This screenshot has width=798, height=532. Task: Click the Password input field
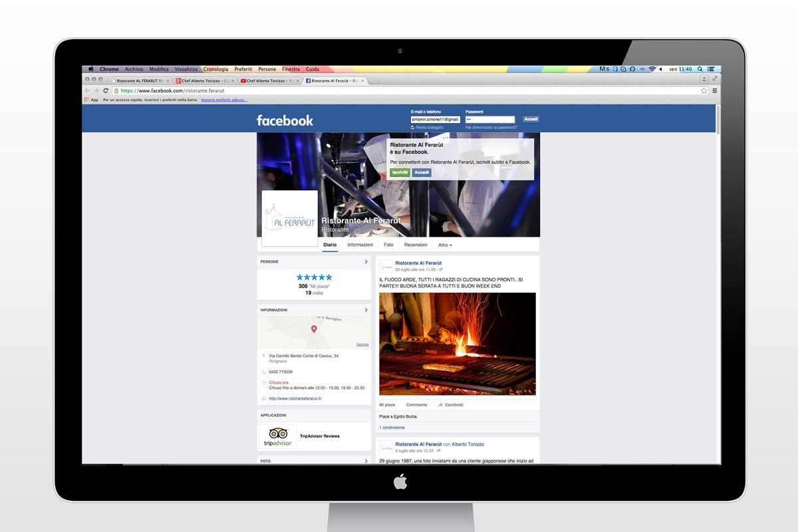pos(491,119)
